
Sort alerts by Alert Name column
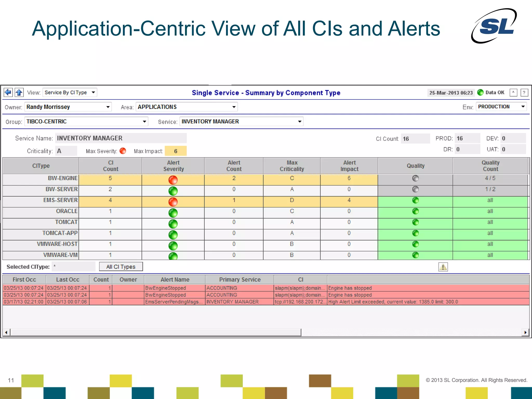(175, 280)
